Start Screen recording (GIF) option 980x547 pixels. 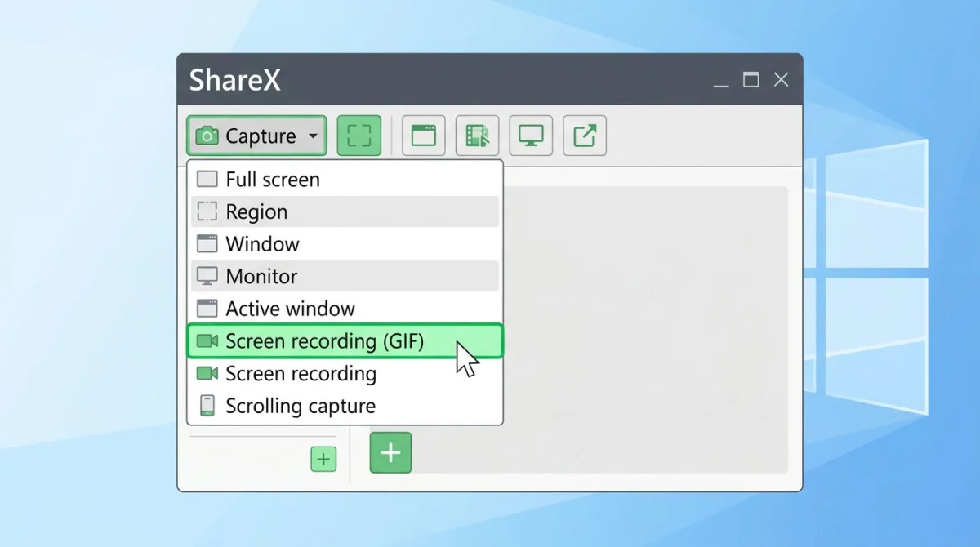coord(345,341)
